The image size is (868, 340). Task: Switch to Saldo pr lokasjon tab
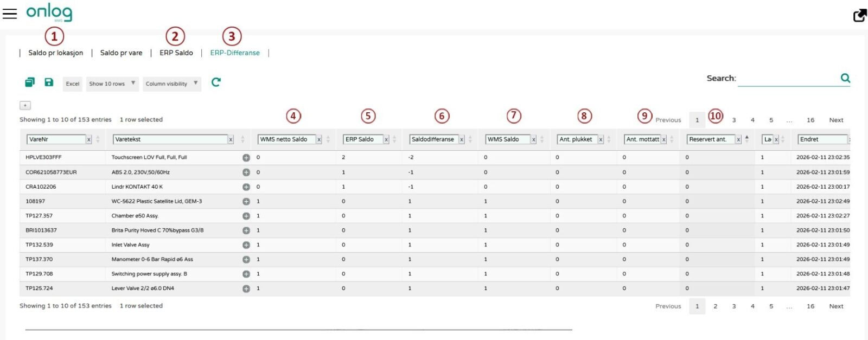[x=56, y=53]
